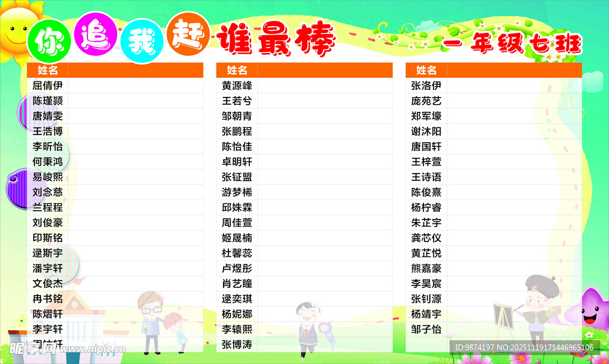Click the name 王浩博

pyautogui.click(x=48, y=131)
